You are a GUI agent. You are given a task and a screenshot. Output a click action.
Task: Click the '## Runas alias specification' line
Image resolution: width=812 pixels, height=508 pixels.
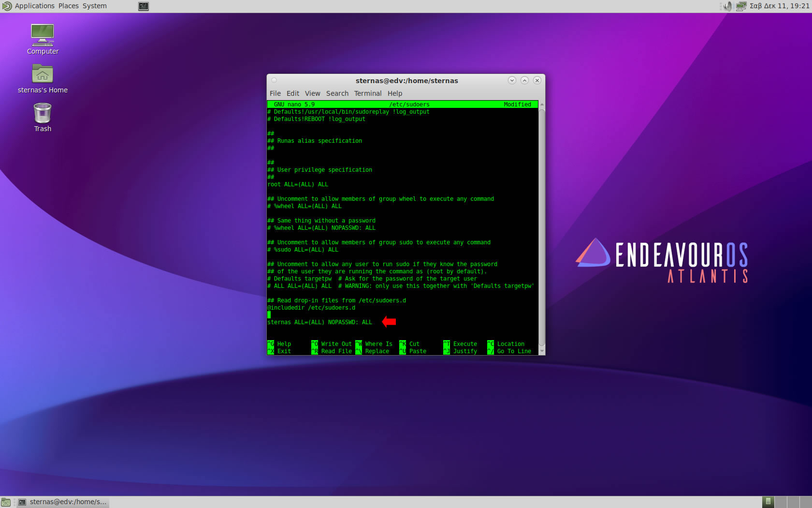pyautogui.click(x=315, y=141)
